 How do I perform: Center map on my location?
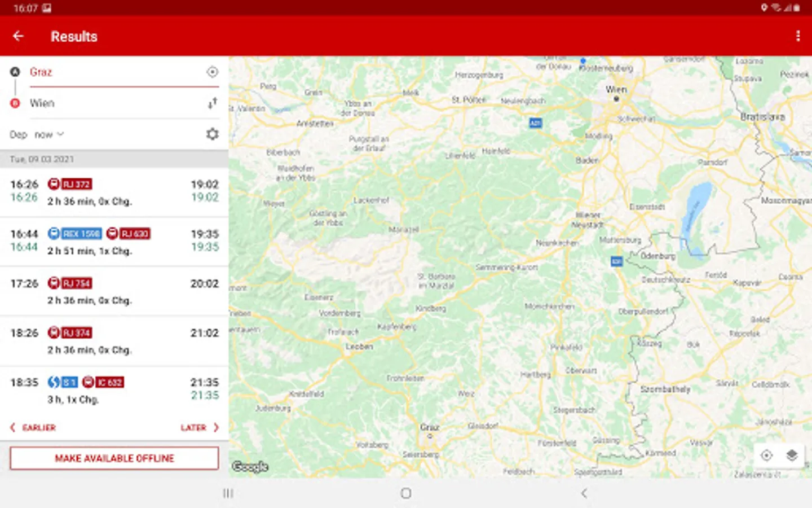[x=766, y=456]
